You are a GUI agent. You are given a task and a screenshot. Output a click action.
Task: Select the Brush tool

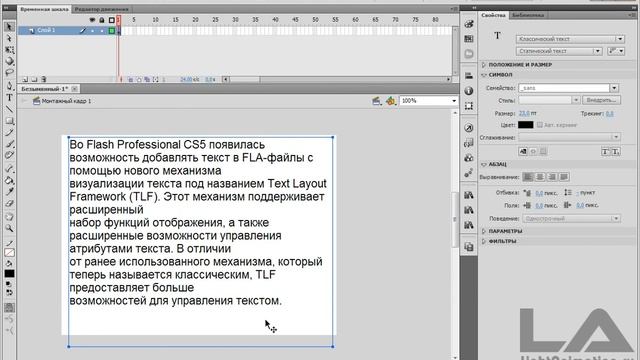9,144
